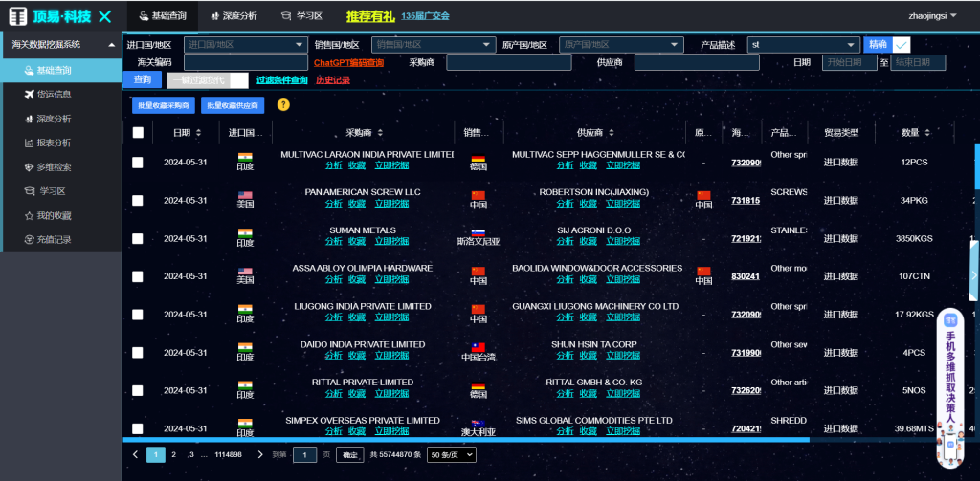
Task: Expand the 50 条/页 page size dropdown
Action: click(450, 455)
